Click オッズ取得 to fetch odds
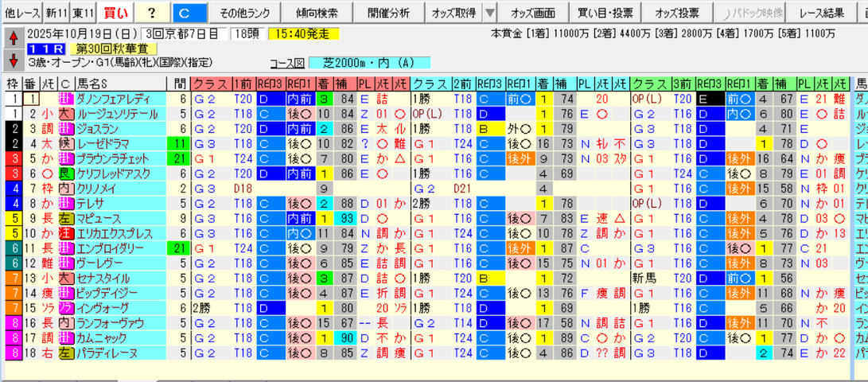Screen dimensions: 868x382 [454, 12]
